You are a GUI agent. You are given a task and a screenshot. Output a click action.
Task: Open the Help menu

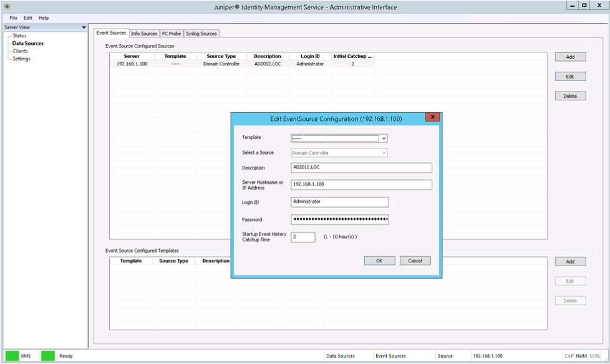point(44,18)
